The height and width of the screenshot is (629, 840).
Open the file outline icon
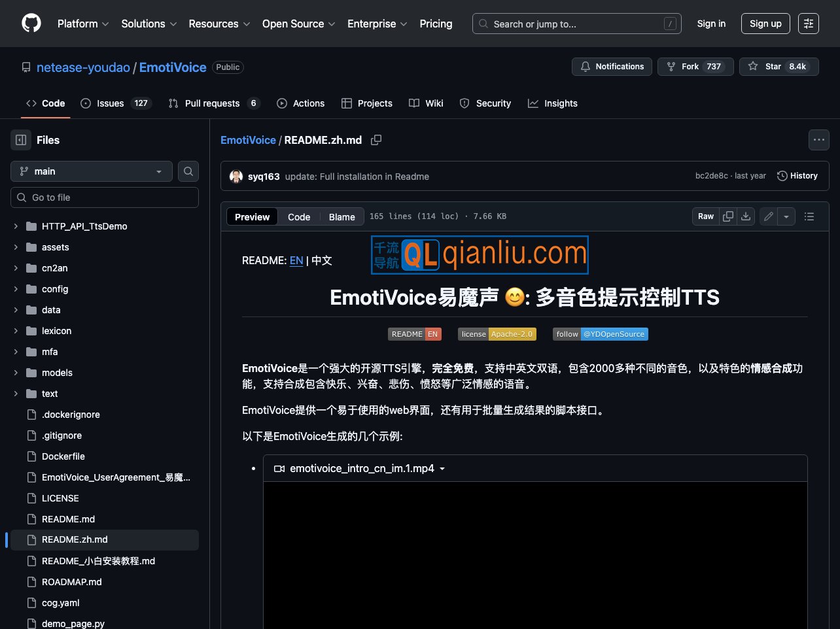click(809, 216)
